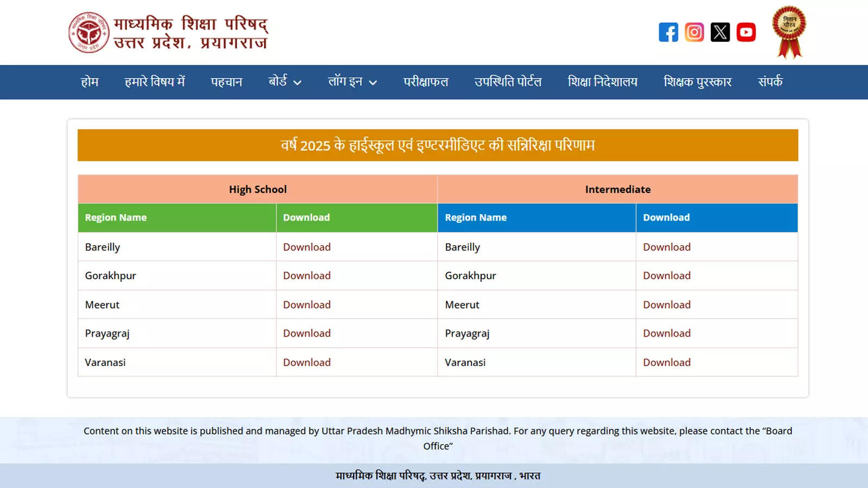Select Varanasi cell under High School
The width and height of the screenshot is (868, 488).
tap(177, 362)
